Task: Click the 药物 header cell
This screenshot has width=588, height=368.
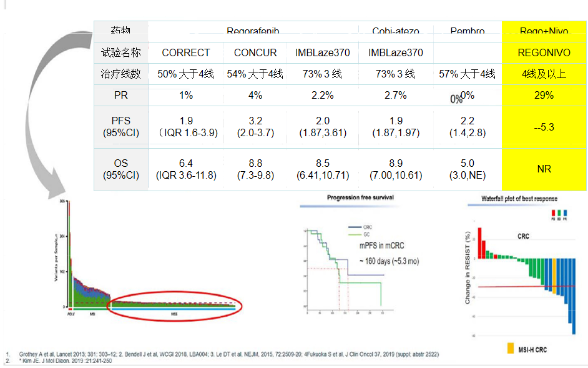Action: [x=120, y=31]
